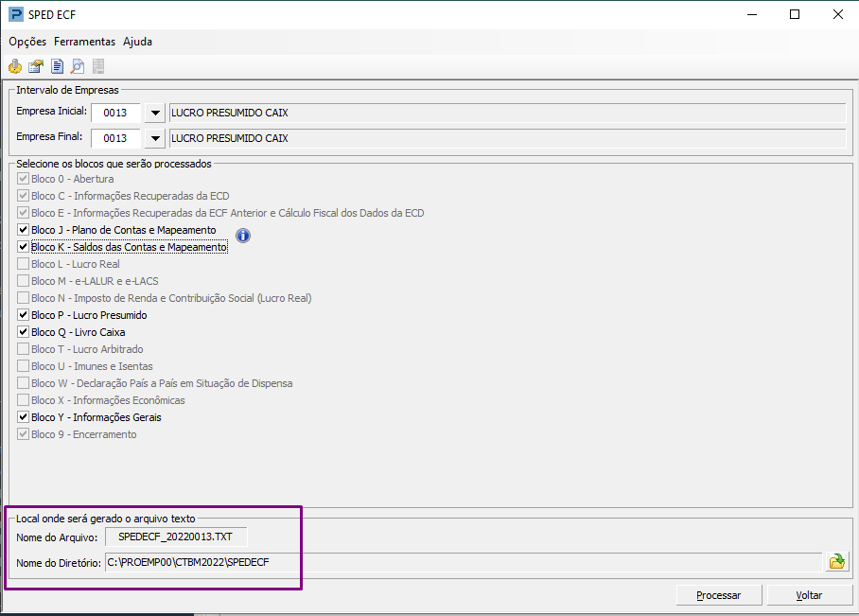Click the Bloco U - Imunes e Isentas checkbox
The width and height of the screenshot is (859, 616).
pyautogui.click(x=23, y=365)
